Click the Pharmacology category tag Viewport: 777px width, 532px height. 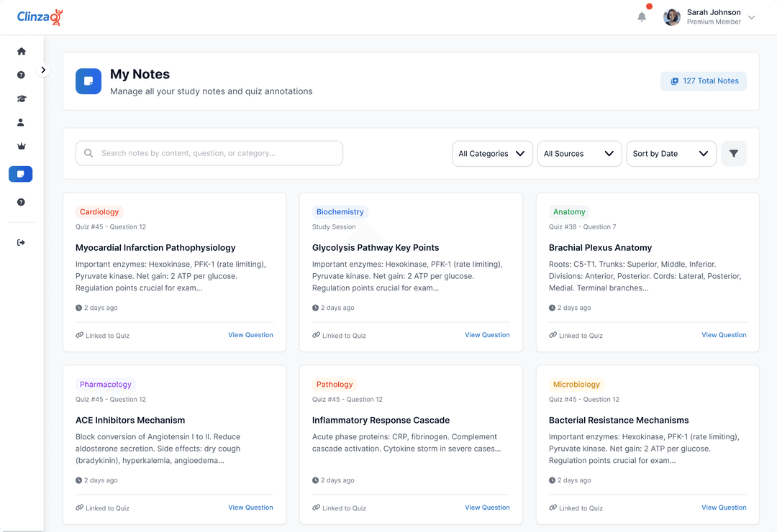tap(106, 385)
